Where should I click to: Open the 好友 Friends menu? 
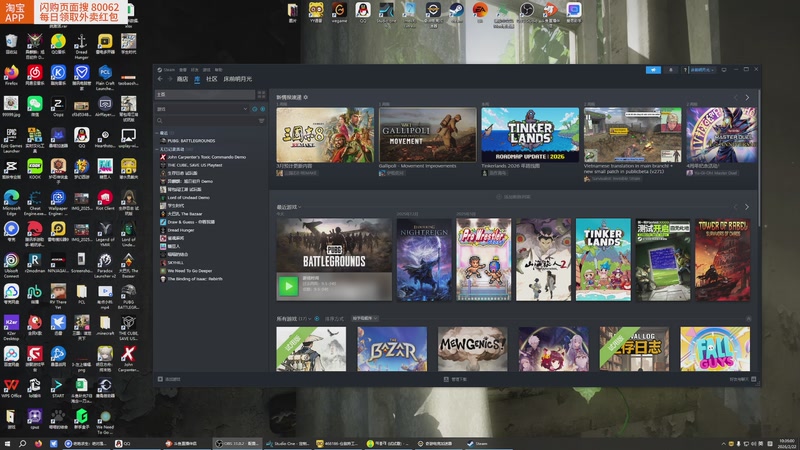[194, 70]
